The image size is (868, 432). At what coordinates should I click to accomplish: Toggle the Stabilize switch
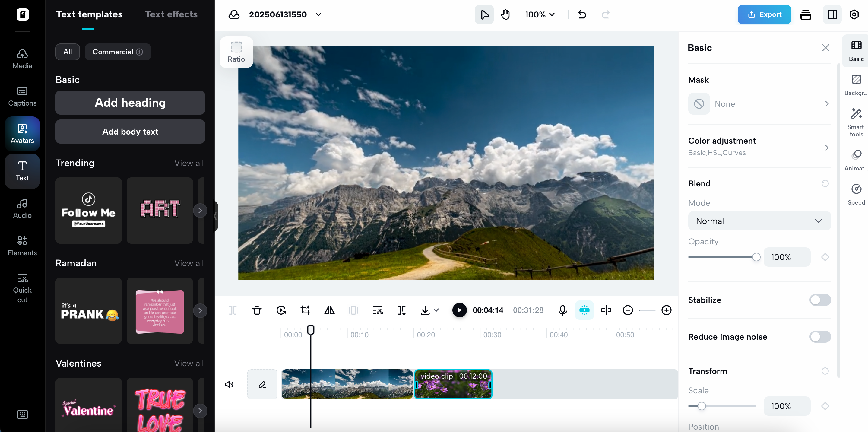click(820, 300)
